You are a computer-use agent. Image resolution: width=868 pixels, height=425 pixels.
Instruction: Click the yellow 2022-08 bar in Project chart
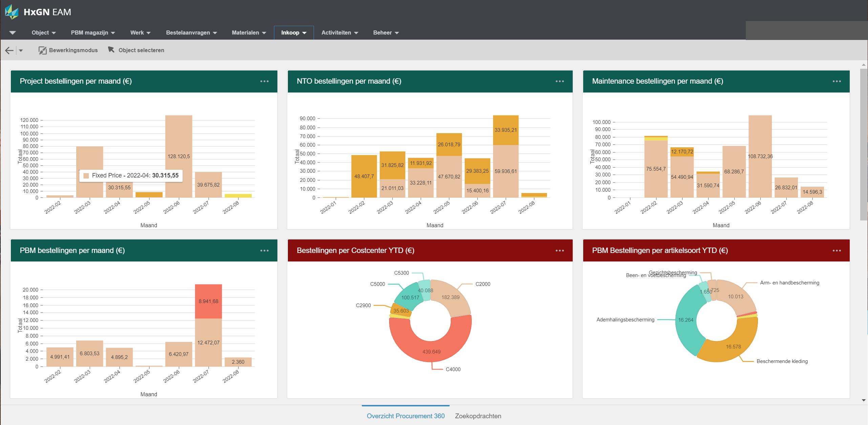pyautogui.click(x=238, y=196)
